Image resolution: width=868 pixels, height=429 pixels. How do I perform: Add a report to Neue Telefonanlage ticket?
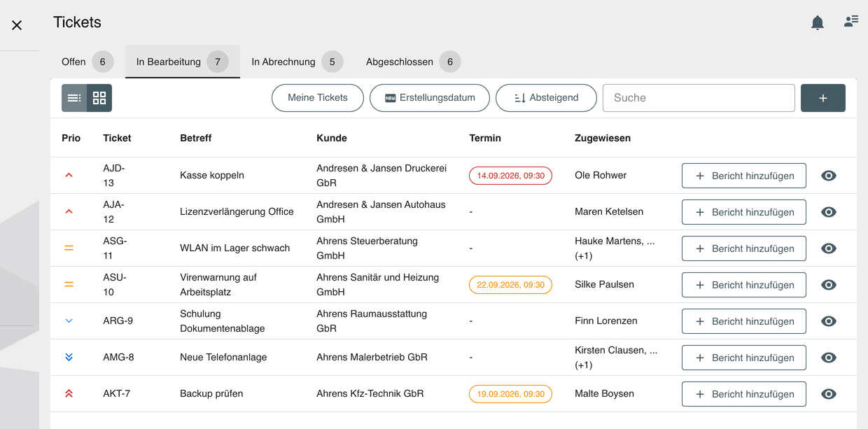tap(744, 358)
